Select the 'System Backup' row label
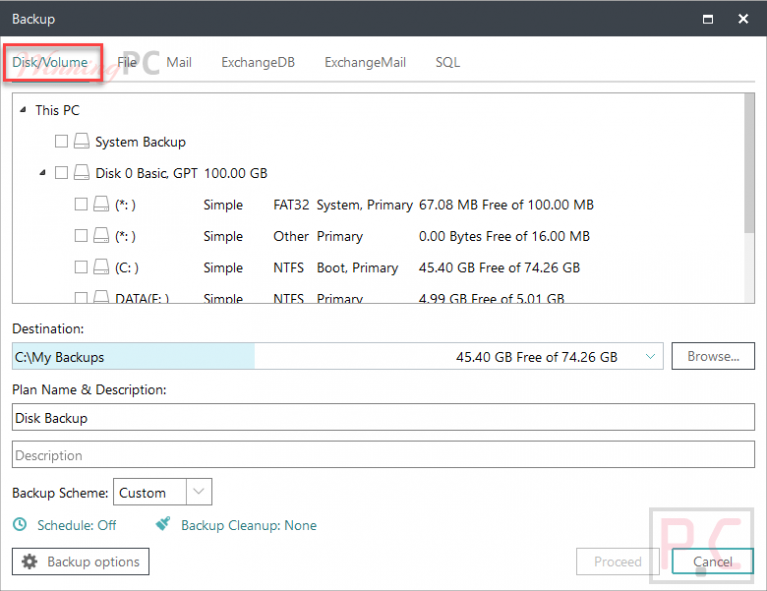 click(x=140, y=142)
